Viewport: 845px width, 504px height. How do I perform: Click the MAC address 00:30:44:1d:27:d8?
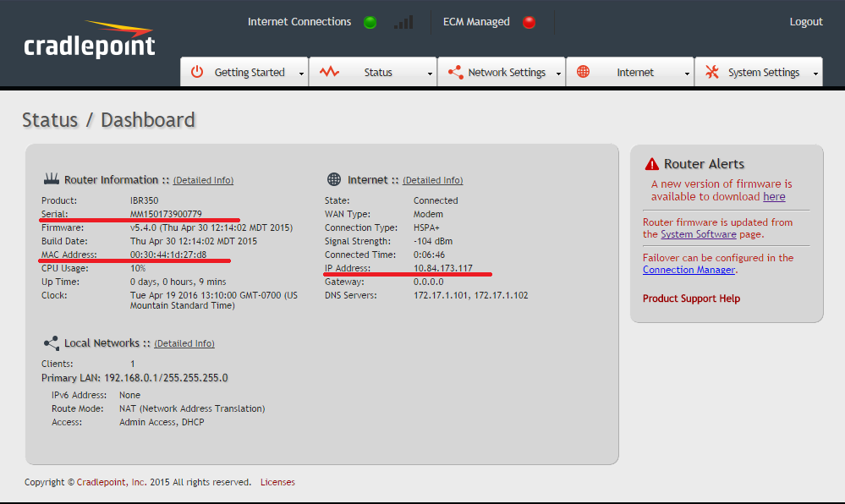tap(168, 255)
